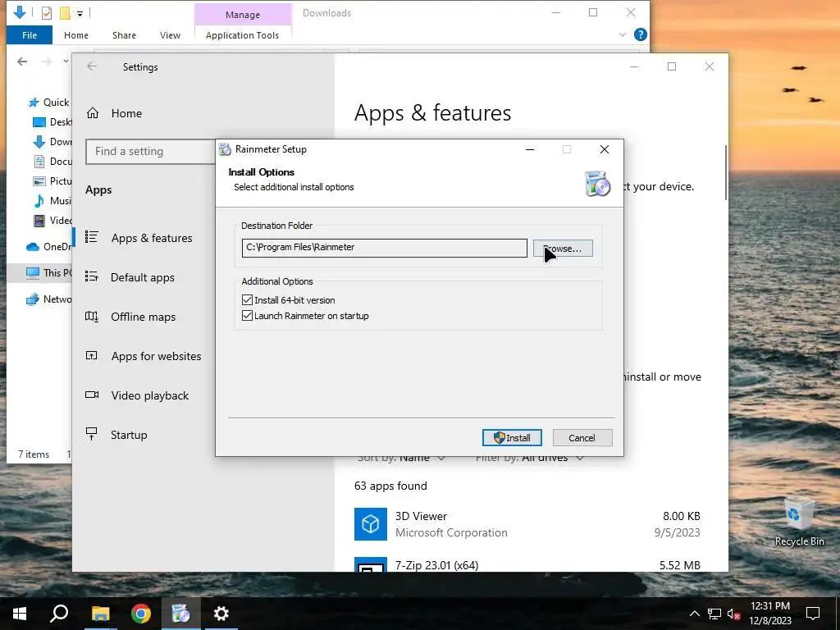This screenshot has height=630, width=840.
Task: Select Quick access in Explorer navigation pane
Action: (x=49, y=103)
